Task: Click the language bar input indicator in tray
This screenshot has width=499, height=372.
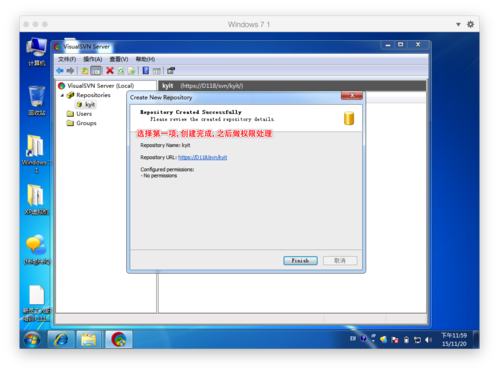Action: (353, 339)
